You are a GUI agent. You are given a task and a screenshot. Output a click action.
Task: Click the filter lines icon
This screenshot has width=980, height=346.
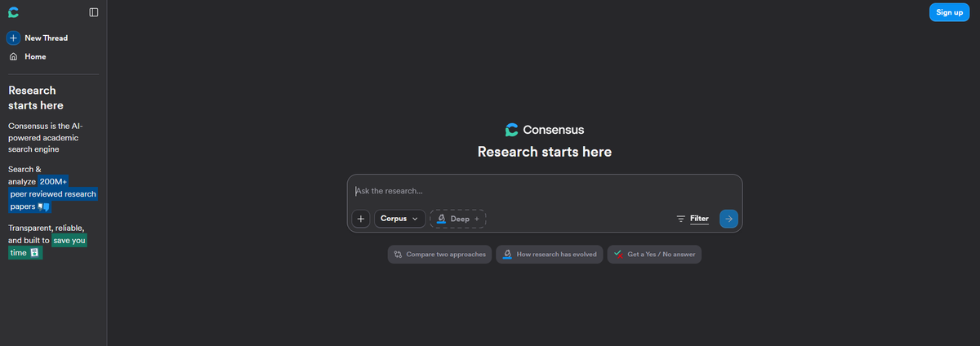pyautogui.click(x=681, y=219)
